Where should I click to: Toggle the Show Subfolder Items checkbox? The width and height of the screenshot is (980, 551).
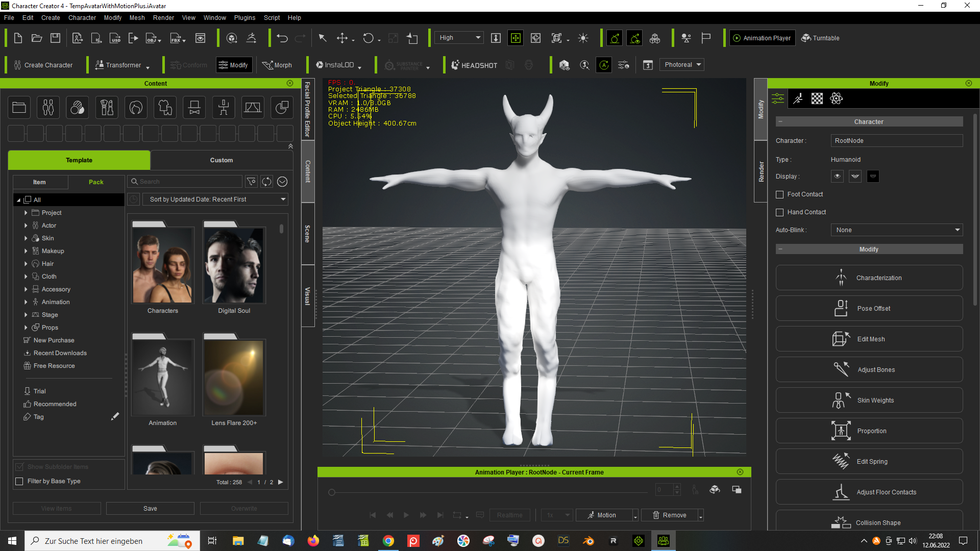coord(19,467)
